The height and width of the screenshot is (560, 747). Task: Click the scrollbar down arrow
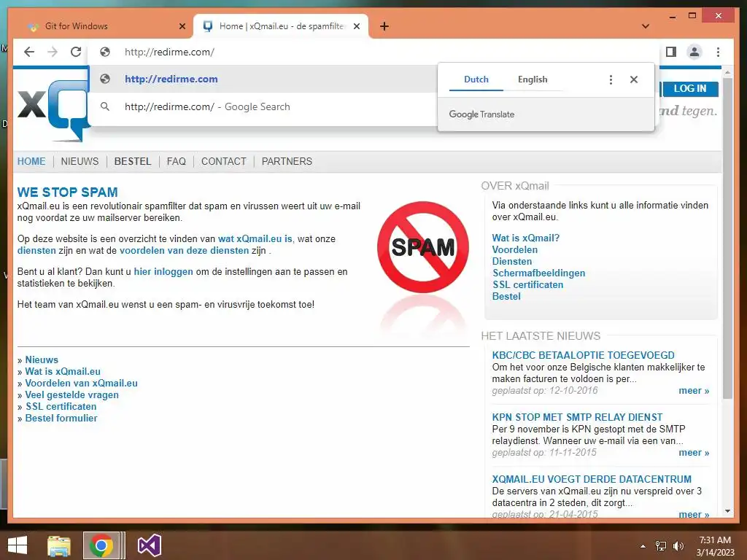[x=727, y=511]
